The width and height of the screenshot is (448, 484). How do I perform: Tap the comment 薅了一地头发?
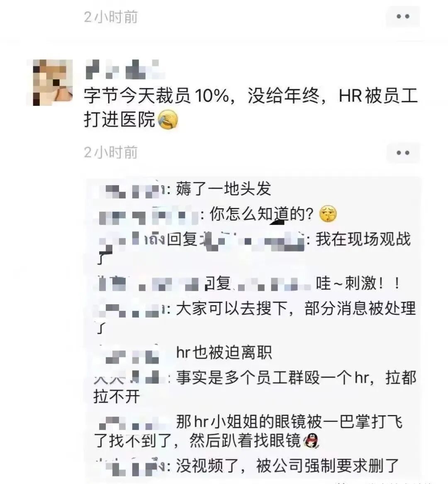(224, 188)
